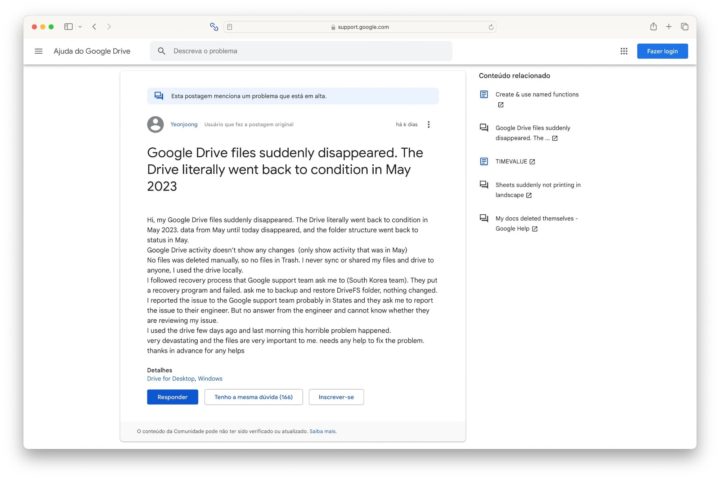Click external-link icon under 'Create & use named functions'

[501, 105]
